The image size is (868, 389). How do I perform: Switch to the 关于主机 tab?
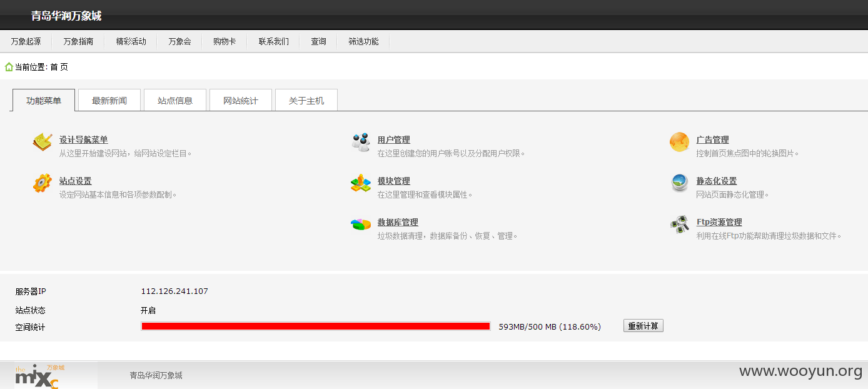[306, 100]
